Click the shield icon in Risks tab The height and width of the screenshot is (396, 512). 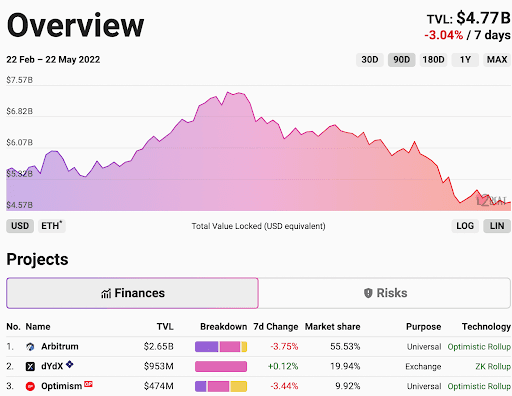368,293
